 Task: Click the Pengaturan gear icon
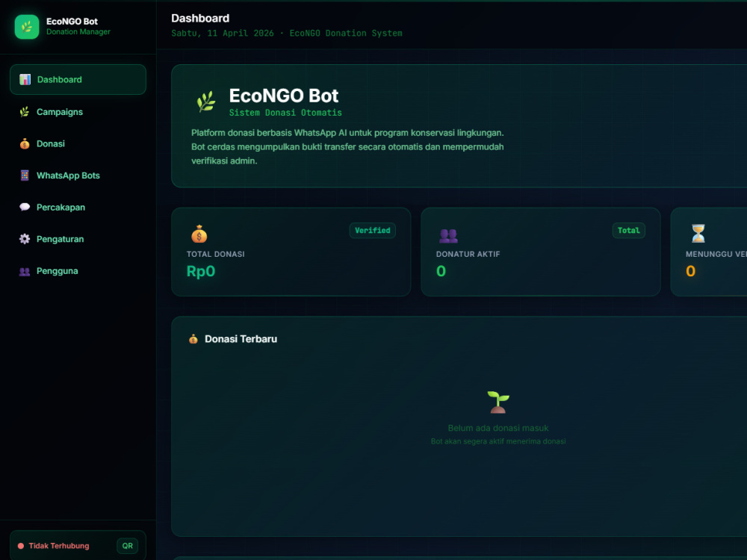click(25, 239)
